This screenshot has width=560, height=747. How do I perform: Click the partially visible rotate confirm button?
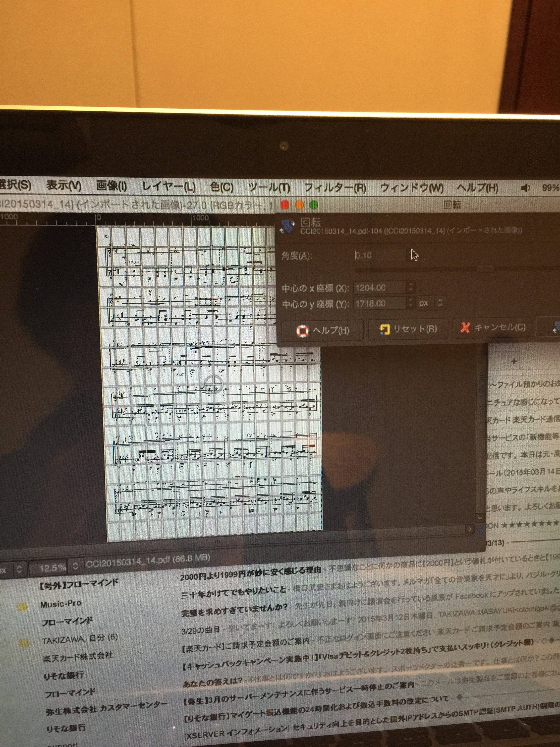pos(549,326)
